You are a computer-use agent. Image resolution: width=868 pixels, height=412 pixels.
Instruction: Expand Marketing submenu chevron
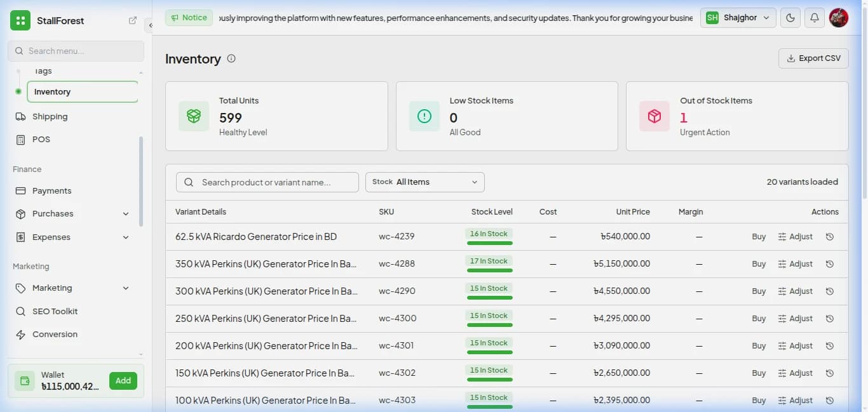click(126, 288)
